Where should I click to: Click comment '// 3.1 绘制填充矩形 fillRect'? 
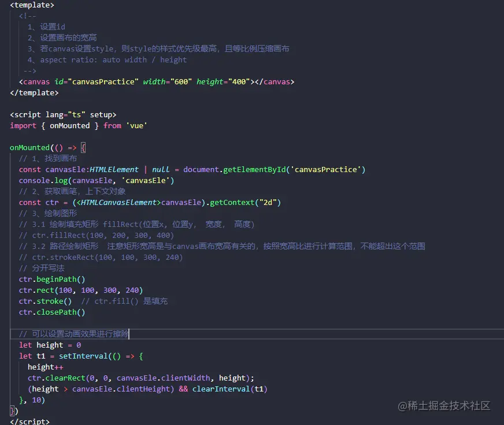[x=136, y=224]
